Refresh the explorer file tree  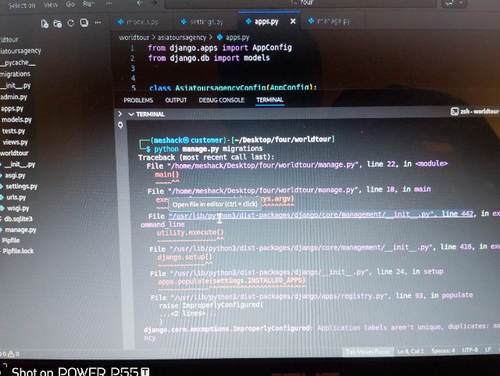pos(71,23)
